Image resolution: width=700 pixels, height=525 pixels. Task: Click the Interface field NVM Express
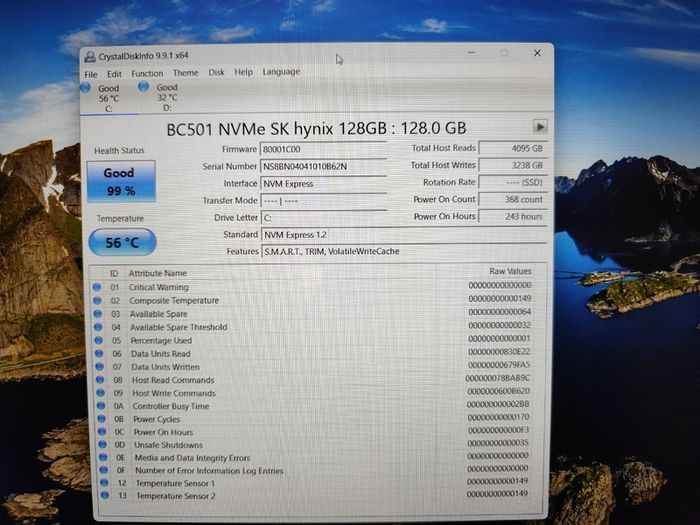click(x=323, y=183)
